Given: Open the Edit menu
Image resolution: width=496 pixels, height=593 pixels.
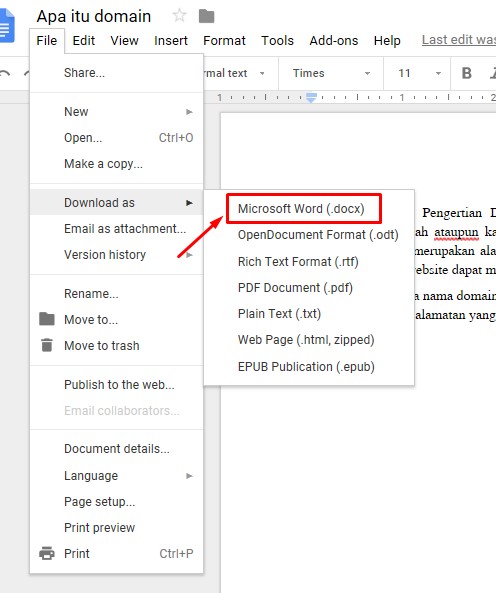Looking at the screenshot, I should point(84,40).
